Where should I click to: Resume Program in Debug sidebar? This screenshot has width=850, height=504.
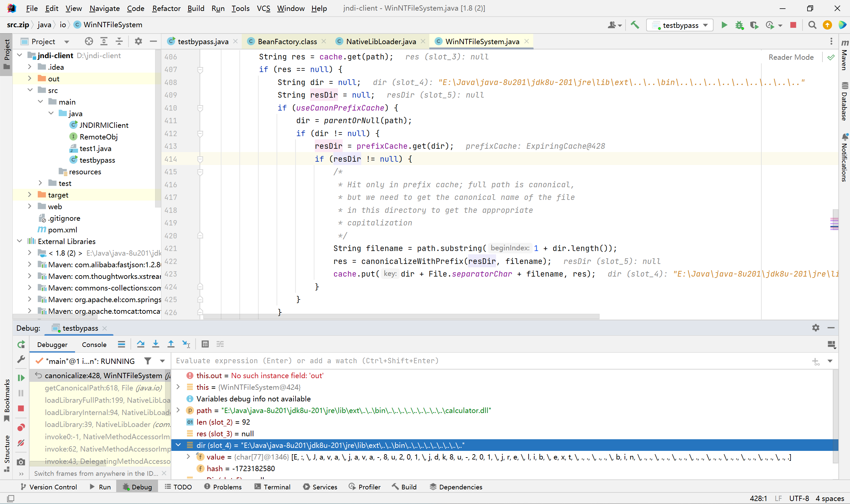(21, 378)
